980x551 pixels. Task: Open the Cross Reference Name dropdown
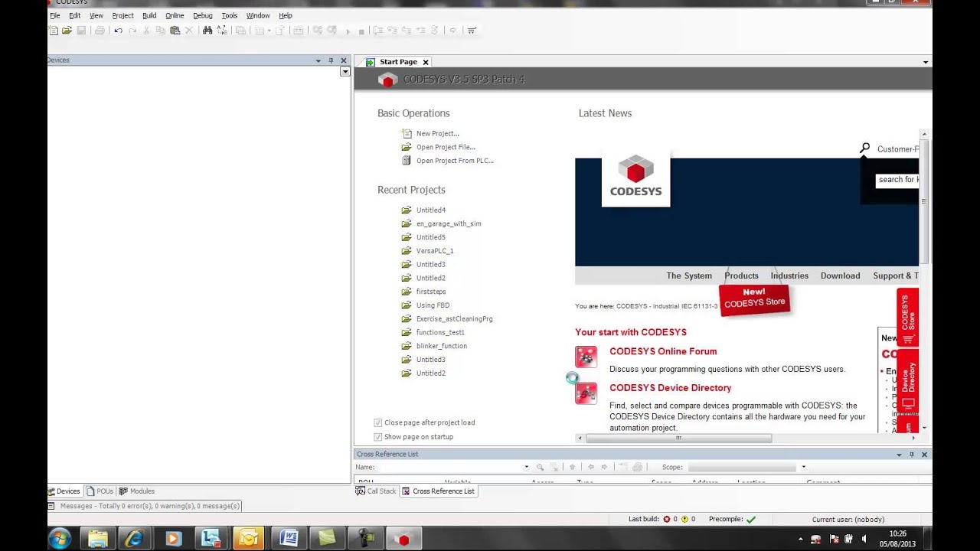tap(526, 467)
